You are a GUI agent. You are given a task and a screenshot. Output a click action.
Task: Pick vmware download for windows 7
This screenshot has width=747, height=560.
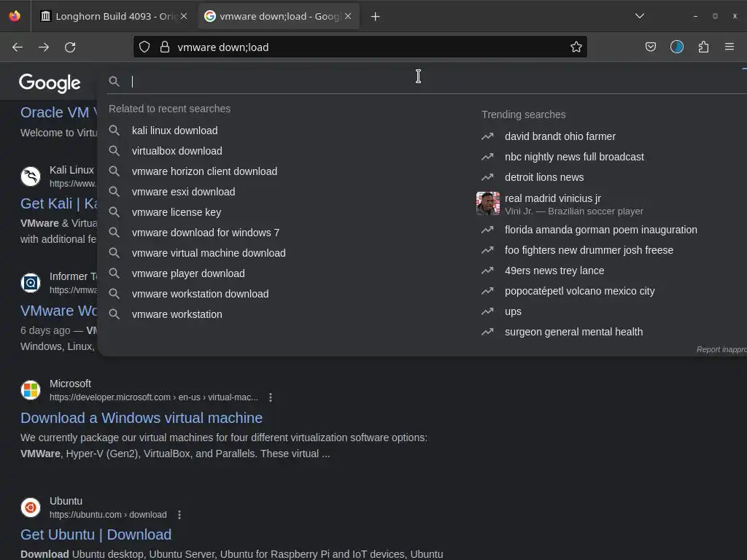coord(205,233)
